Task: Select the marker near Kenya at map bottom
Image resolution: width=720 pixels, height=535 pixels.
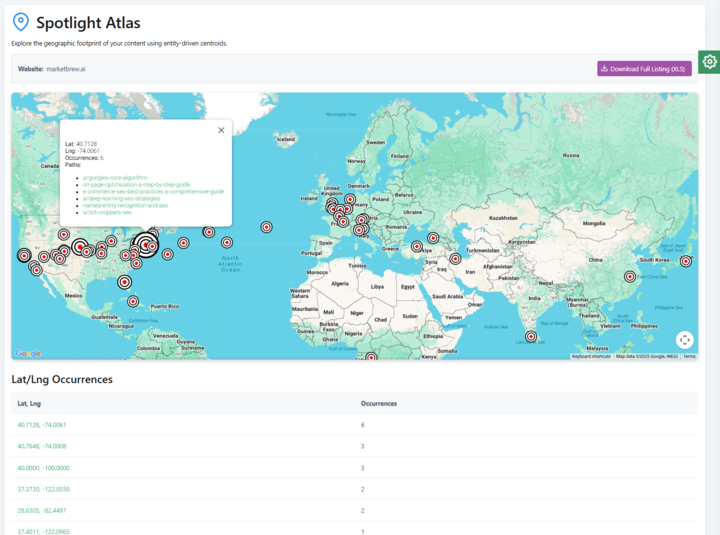Action: click(x=371, y=356)
